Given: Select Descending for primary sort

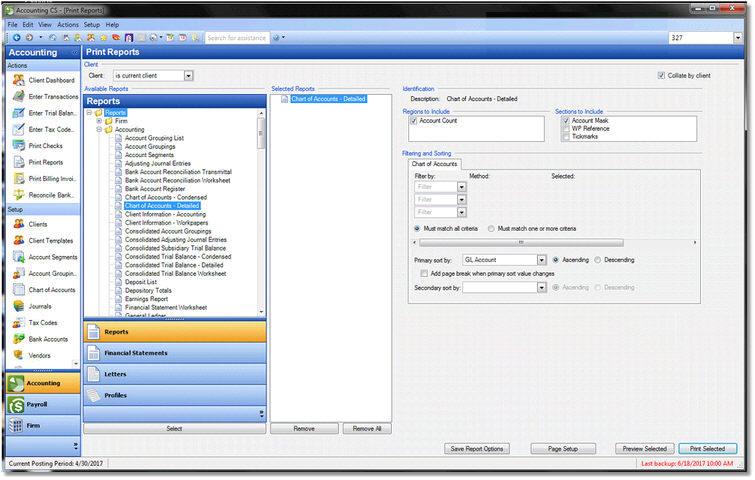Looking at the screenshot, I should [x=598, y=260].
